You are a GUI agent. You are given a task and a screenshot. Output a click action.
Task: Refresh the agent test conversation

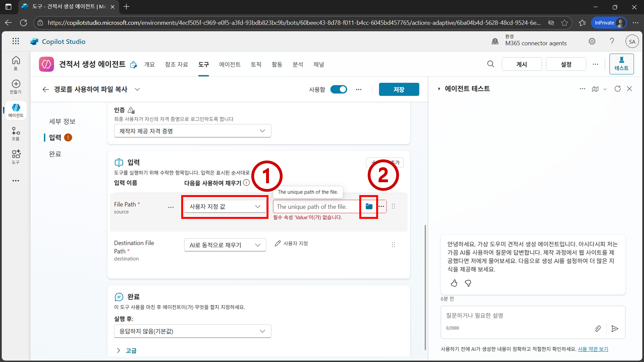pyautogui.click(x=617, y=89)
